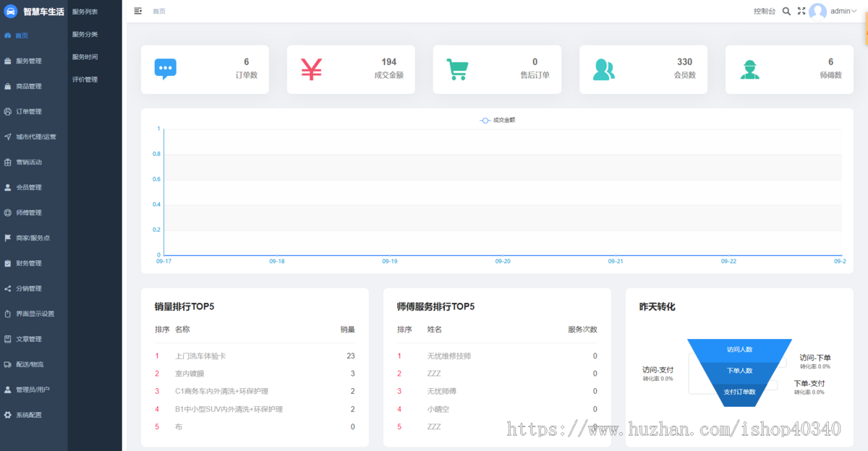Click the printer icon beside 订单管理
This screenshot has height=451, width=868.
[x=8, y=111]
